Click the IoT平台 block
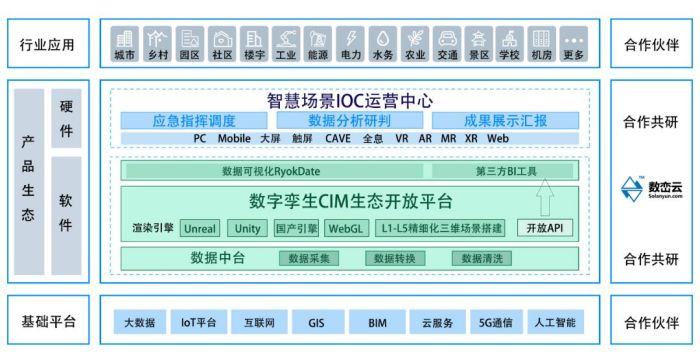 point(199,322)
